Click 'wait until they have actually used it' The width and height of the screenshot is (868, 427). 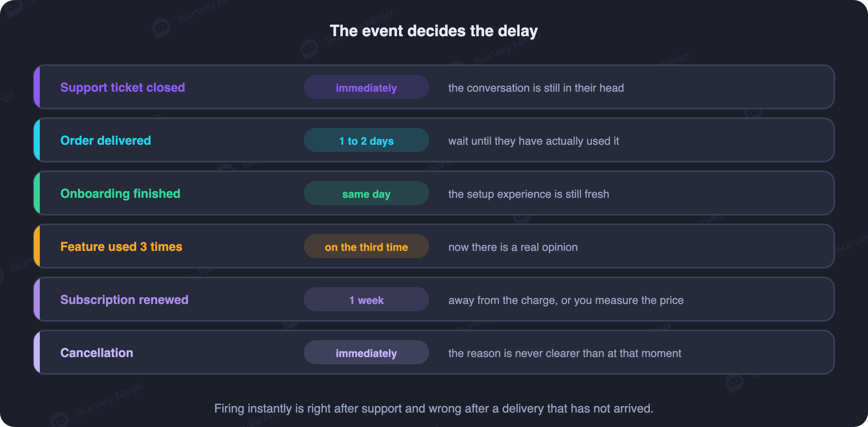[x=534, y=141]
